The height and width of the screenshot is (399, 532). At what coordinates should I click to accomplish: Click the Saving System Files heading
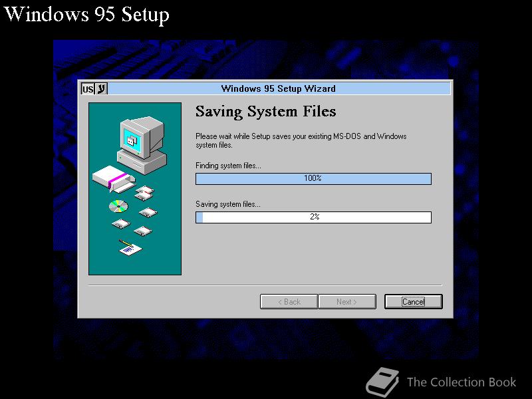(x=265, y=112)
